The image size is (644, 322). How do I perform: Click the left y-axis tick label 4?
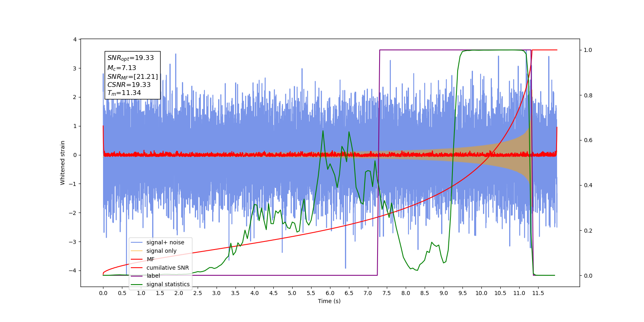point(75,39)
